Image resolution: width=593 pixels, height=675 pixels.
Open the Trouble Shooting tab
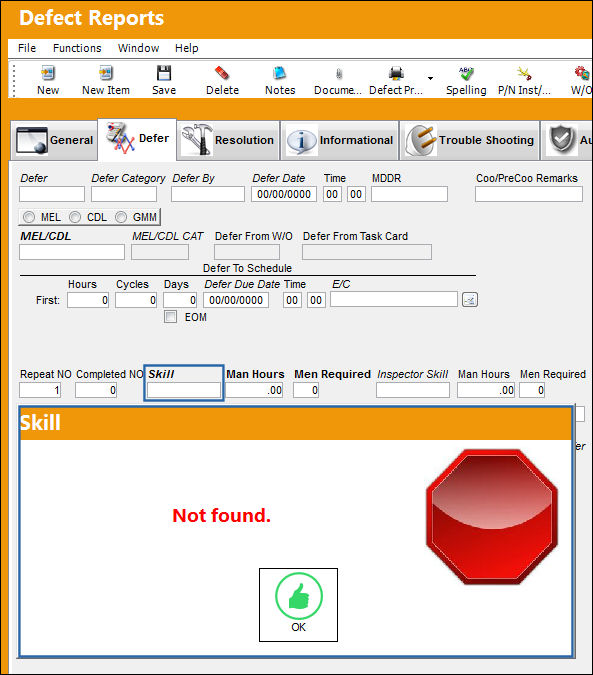coord(470,140)
